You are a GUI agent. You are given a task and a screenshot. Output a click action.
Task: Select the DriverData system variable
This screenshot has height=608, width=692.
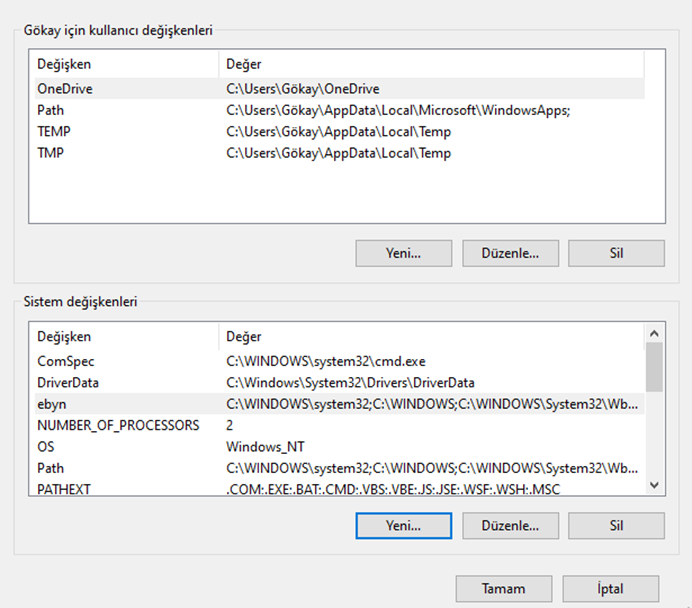339,383
